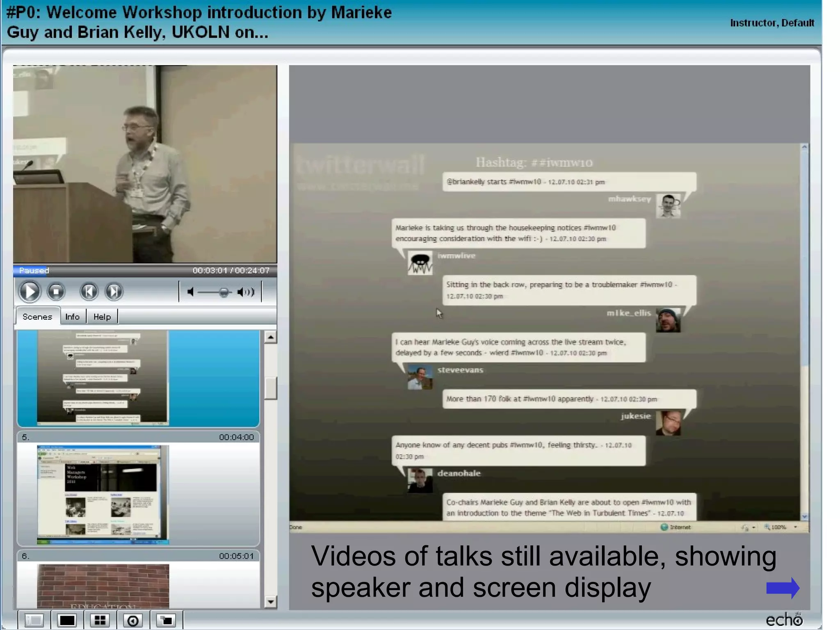
Task: Skip to the previous scene
Action: [x=89, y=292]
